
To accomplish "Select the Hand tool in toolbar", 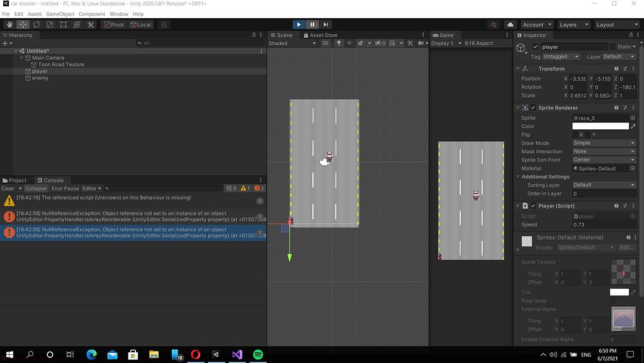I will point(9,25).
